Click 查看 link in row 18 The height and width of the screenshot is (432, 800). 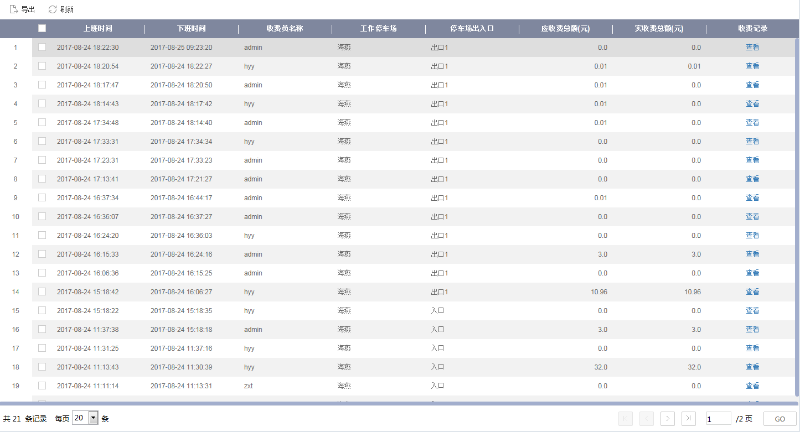tap(752, 366)
